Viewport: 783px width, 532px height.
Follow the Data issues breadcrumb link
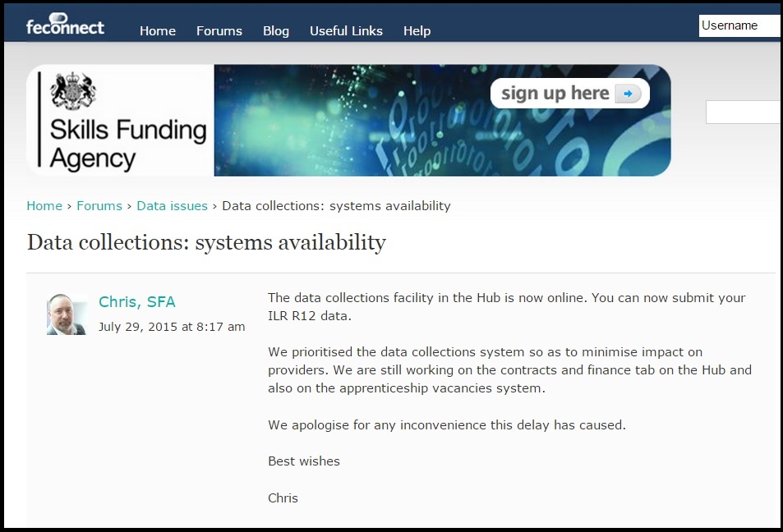click(x=173, y=205)
